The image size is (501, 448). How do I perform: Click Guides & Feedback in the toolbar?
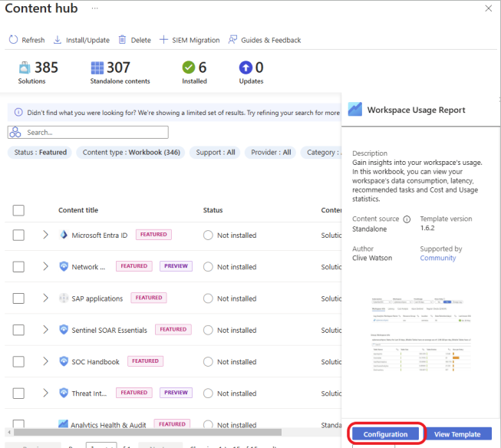[271, 40]
